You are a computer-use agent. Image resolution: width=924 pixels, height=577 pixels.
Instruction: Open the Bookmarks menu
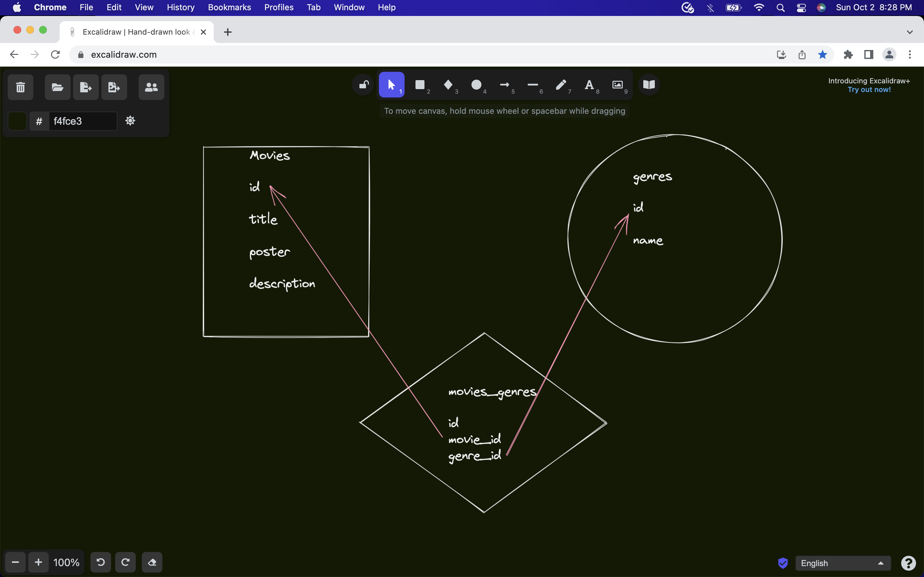[x=229, y=7]
